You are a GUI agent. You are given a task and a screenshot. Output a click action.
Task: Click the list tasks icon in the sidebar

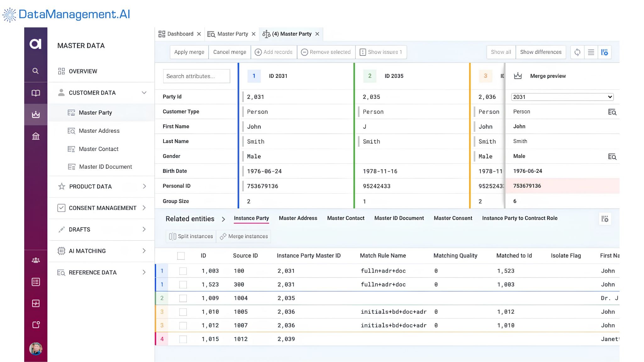coord(36,282)
